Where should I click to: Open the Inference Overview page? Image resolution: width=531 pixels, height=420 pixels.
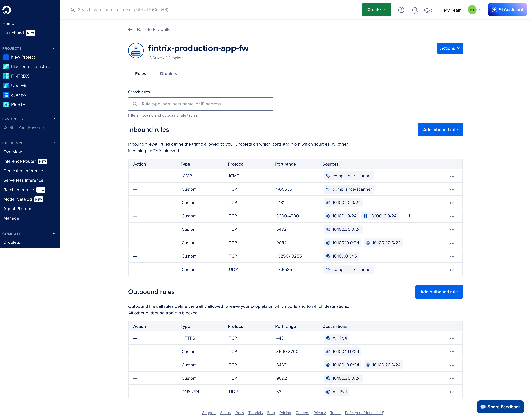click(x=13, y=152)
